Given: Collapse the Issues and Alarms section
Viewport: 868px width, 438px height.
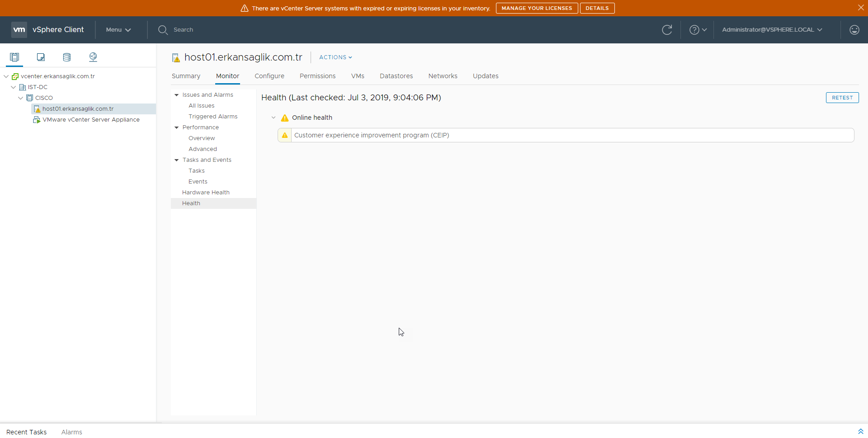Looking at the screenshot, I should (177, 95).
